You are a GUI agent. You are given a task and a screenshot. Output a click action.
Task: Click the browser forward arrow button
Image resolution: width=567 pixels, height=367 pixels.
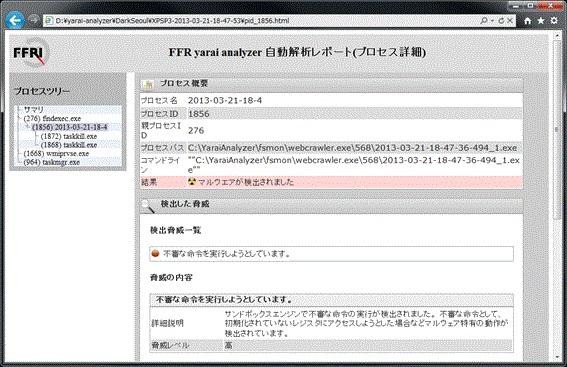pos(33,20)
